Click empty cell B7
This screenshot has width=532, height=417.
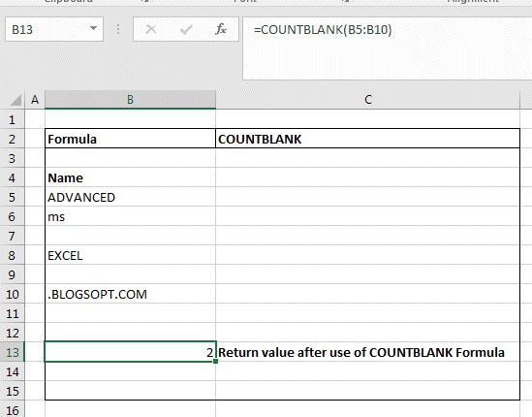130,236
